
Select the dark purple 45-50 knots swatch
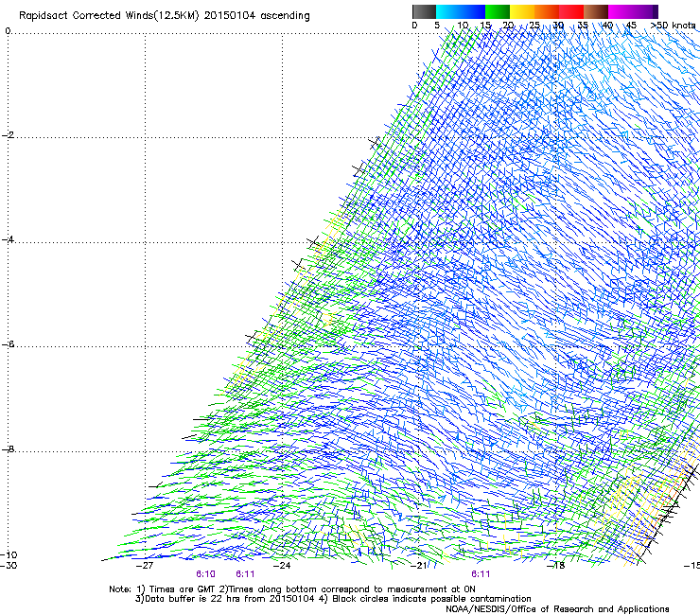(645, 11)
